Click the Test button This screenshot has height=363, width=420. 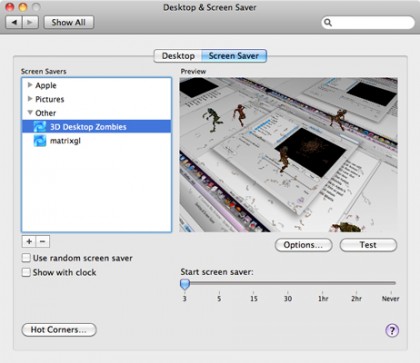368,245
